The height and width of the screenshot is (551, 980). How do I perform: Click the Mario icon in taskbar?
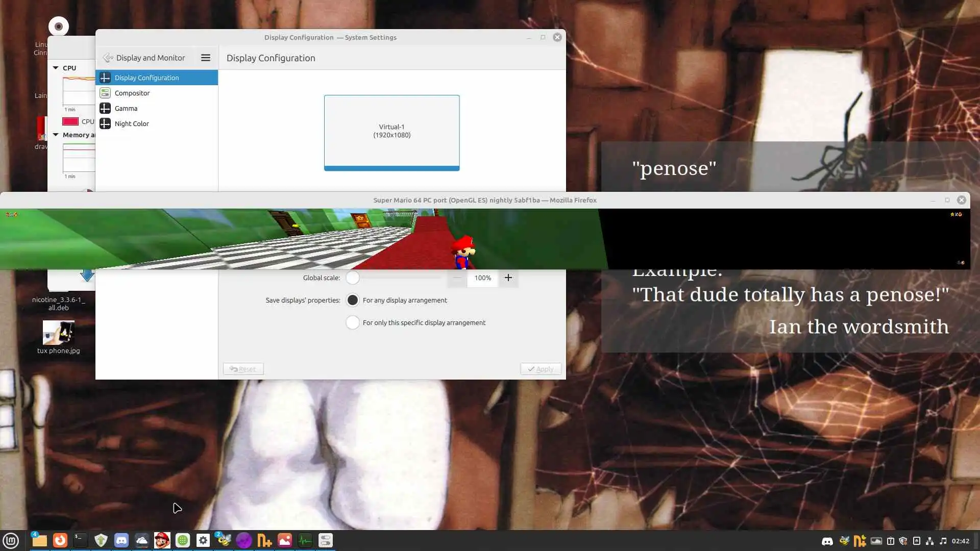pos(162,540)
